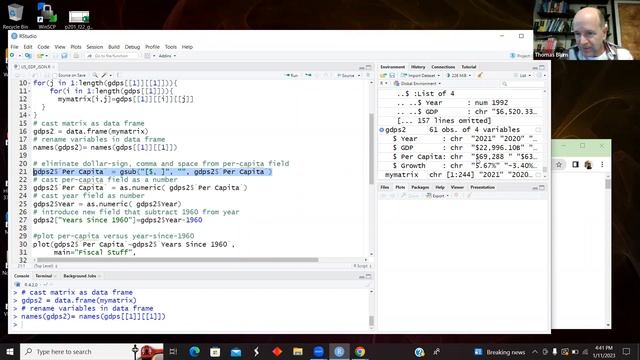The image size is (640, 360).
Task: Open the Recycle Bin desktop icon
Action: click(16, 16)
